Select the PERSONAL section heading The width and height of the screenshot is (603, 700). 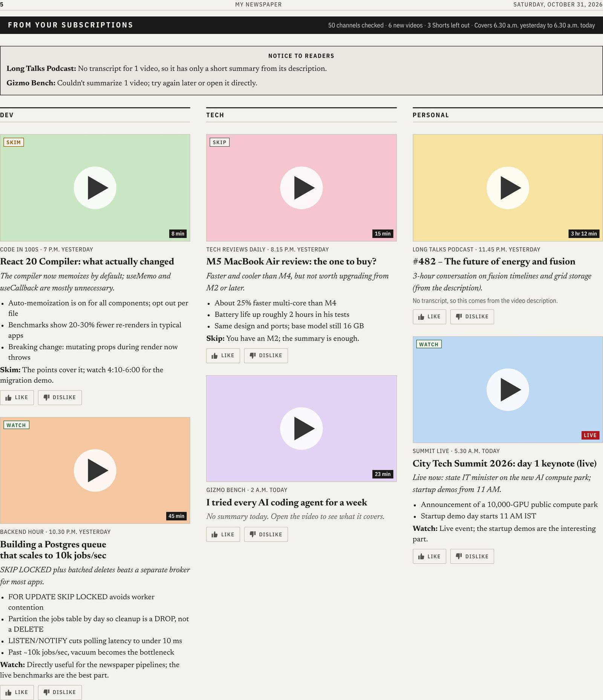coord(431,115)
